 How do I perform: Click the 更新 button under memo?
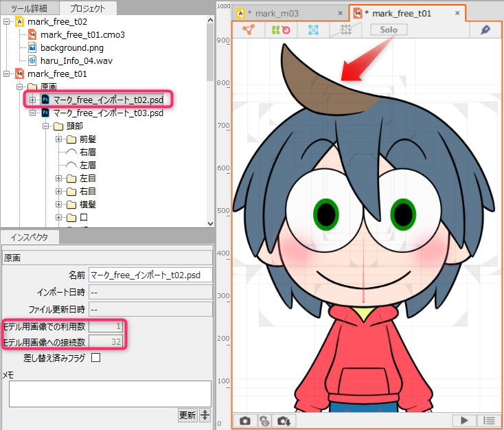click(187, 415)
